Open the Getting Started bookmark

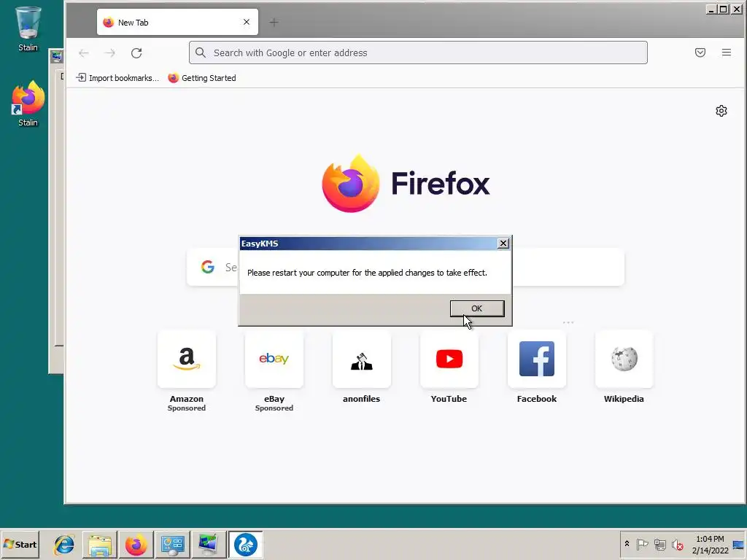click(202, 77)
